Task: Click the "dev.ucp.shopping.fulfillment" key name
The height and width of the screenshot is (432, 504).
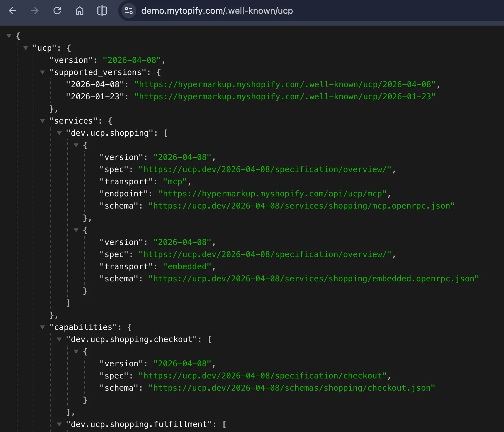Action: (139, 424)
